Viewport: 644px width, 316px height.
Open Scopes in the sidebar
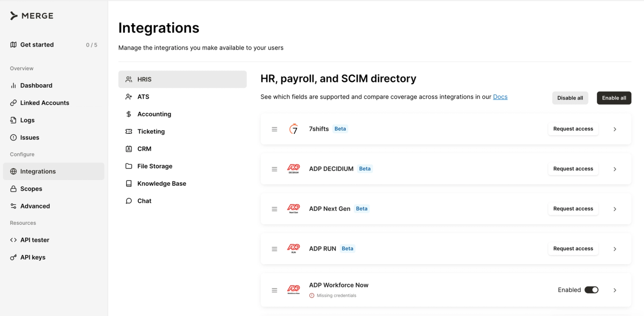(54, 189)
